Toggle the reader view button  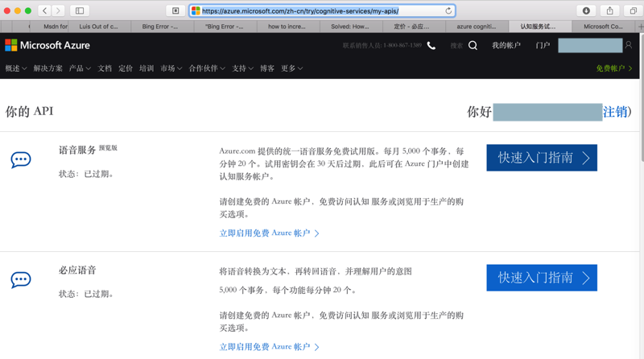pyautogui.click(x=175, y=10)
